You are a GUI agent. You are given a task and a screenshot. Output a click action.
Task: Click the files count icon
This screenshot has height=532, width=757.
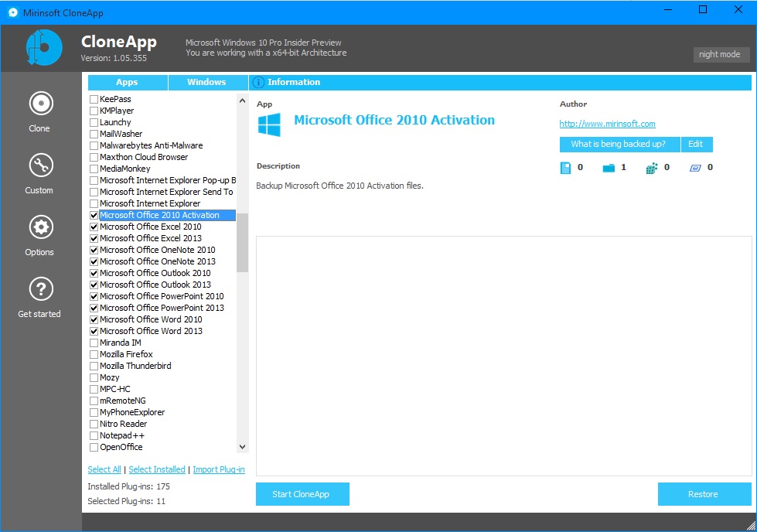[x=565, y=168]
